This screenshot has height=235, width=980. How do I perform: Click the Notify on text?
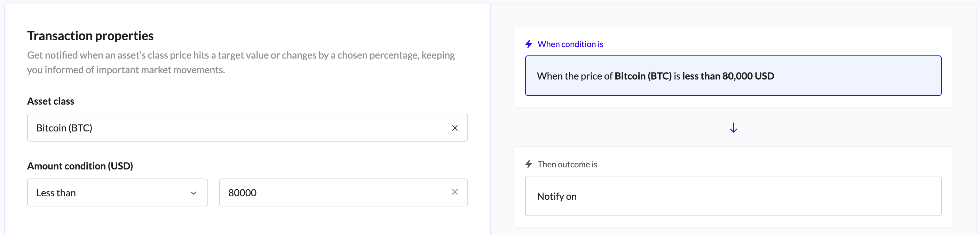point(556,197)
